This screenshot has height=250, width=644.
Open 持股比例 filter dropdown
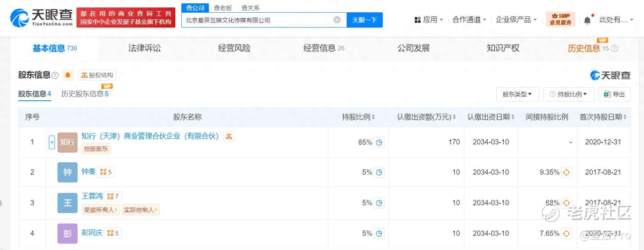[x=568, y=94]
